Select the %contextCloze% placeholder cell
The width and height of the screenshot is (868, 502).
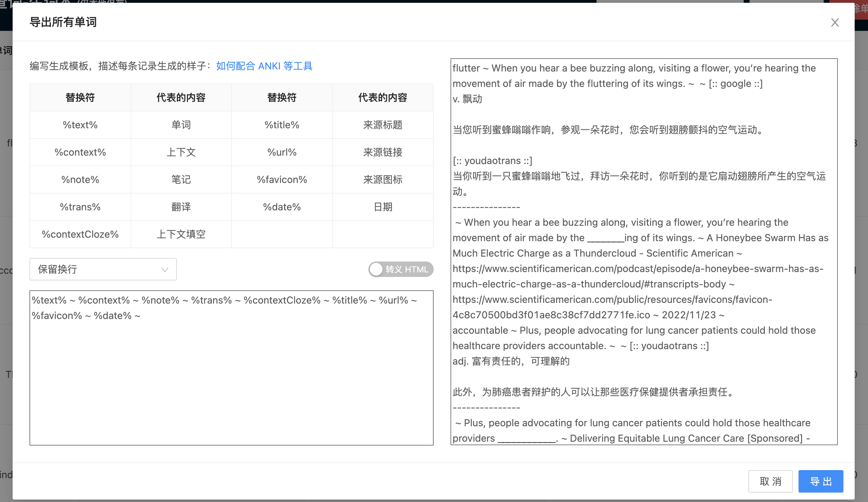click(x=80, y=234)
